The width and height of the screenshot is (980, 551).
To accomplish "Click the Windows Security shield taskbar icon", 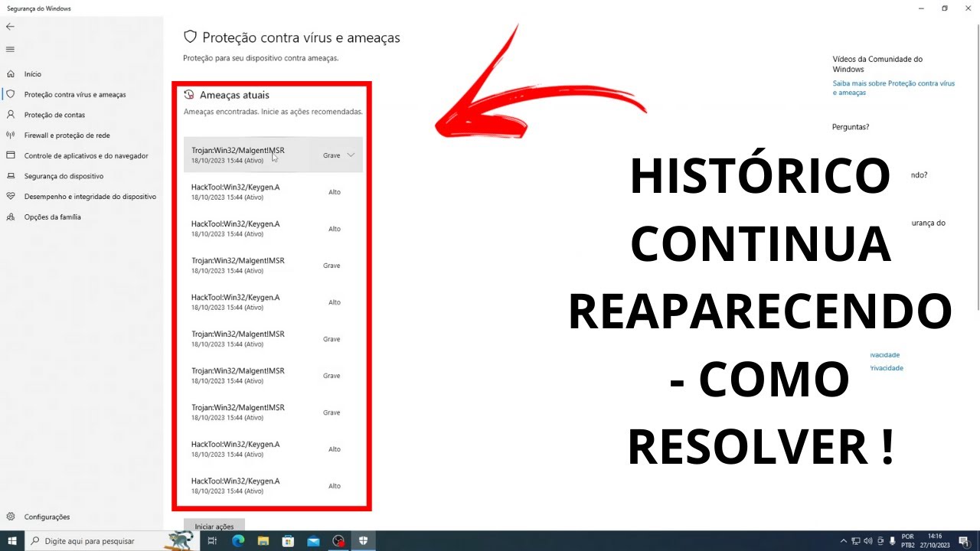I will click(364, 541).
